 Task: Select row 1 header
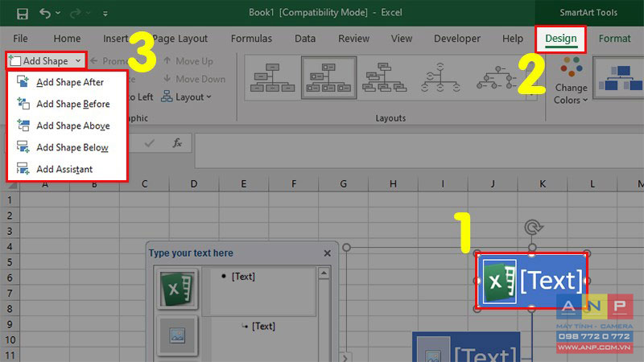(10, 200)
